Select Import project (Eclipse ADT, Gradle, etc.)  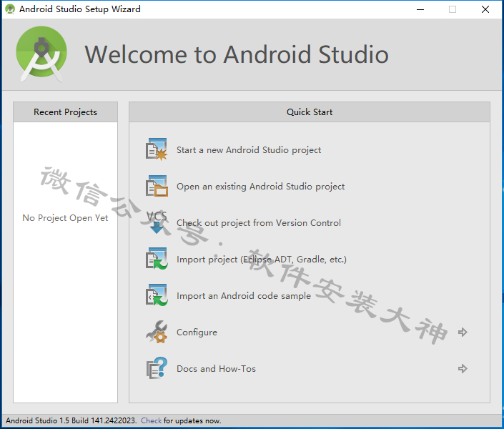tap(262, 260)
